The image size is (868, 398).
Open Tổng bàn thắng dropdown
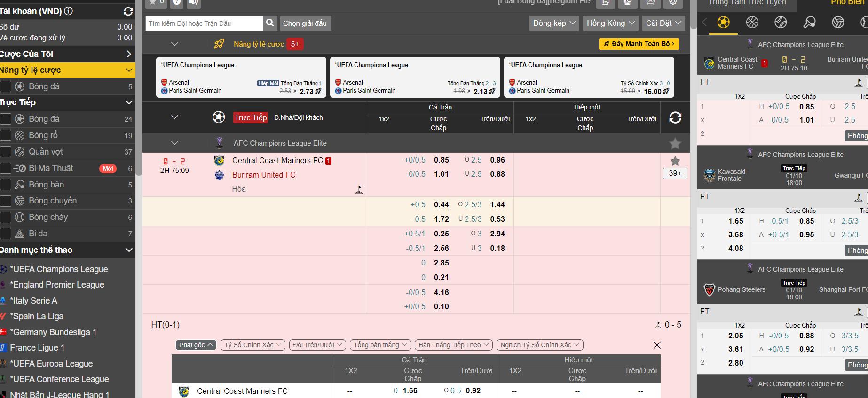point(380,345)
